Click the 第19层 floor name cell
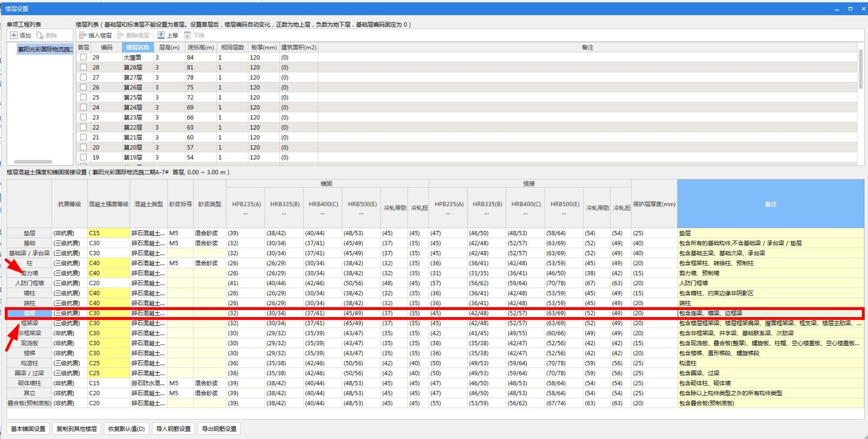 [x=138, y=158]
